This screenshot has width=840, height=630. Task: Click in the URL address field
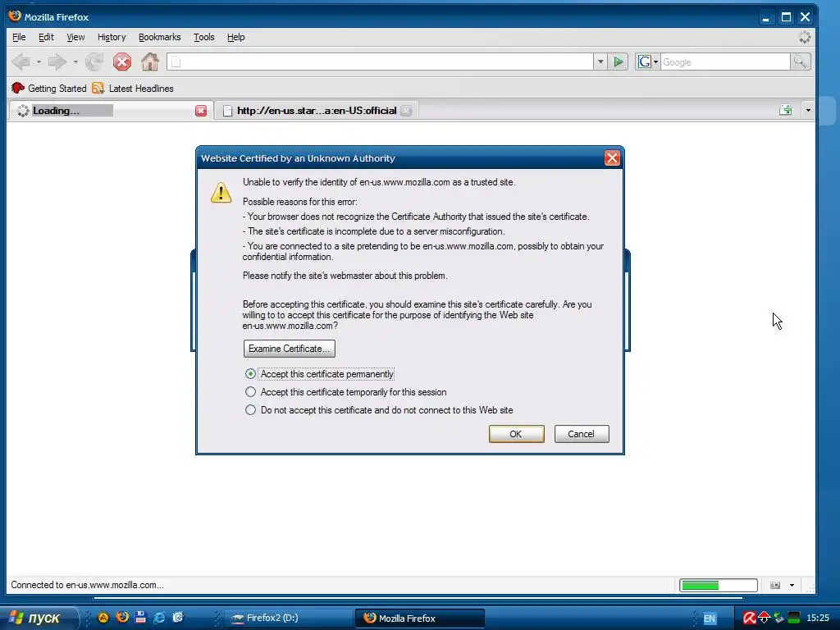click(x=380, y=62)
